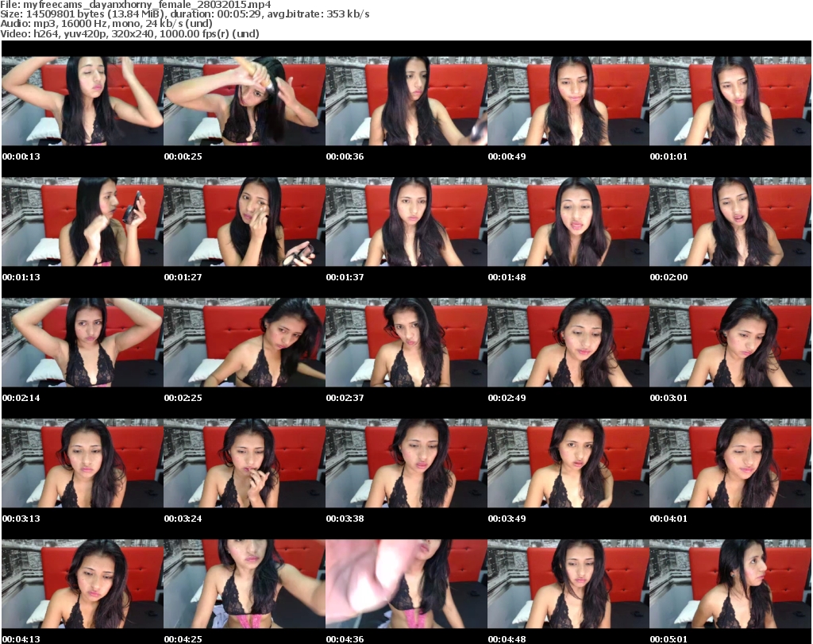Select the thumbnail frame at 00:00:13
The width and height of the screenshot is (813, 644).
[83, 101]
